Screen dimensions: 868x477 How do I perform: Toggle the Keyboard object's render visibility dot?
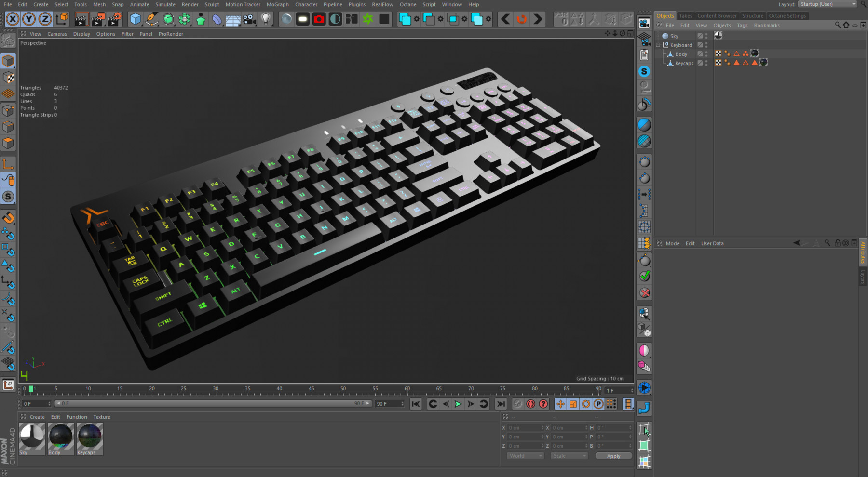[706, 47]
